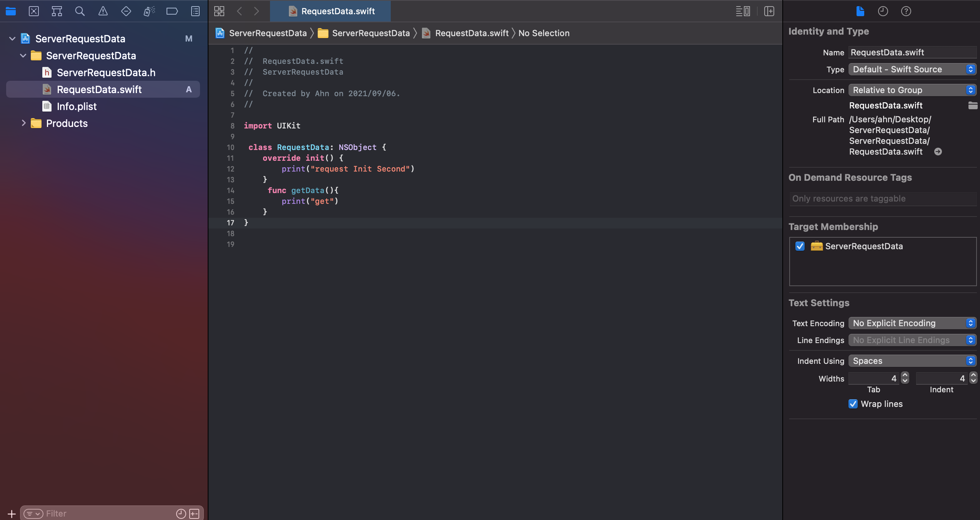Show the History inspector clock icon
The width and height of the screenshot is (980, 520).
[883, 11]
